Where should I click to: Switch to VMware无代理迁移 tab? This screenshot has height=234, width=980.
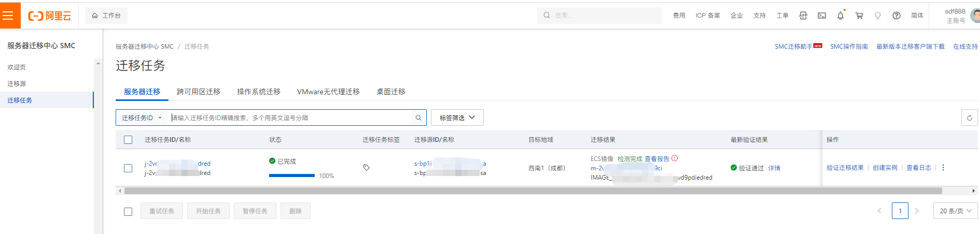coord(328,92)
